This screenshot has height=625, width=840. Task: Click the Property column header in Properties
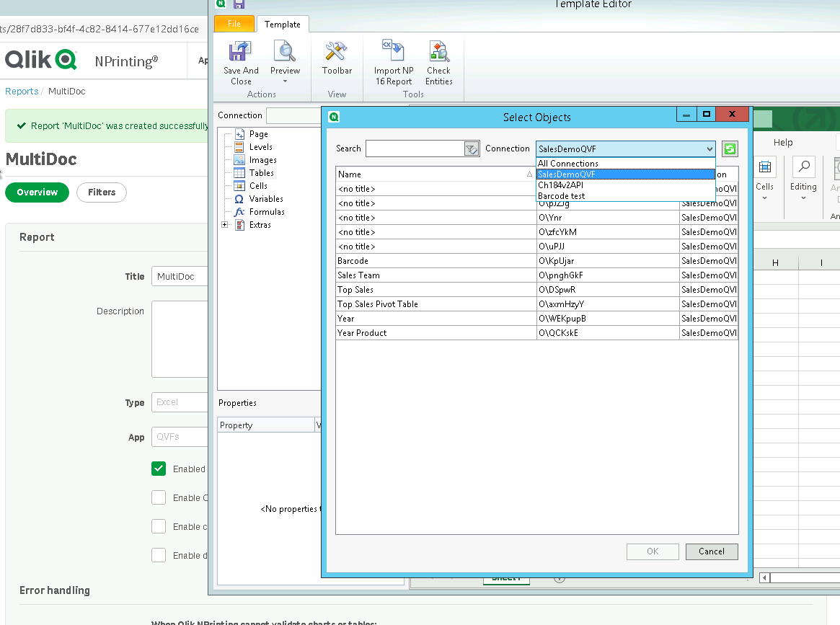coord(266,425)
